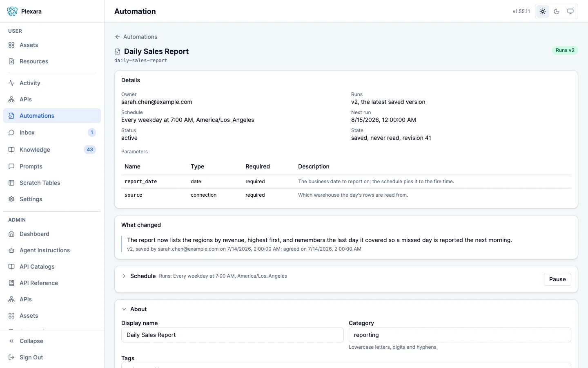Viewport: 588px width, 368px height.
Task: Click the source parameter name
Action: click(134, 195)
